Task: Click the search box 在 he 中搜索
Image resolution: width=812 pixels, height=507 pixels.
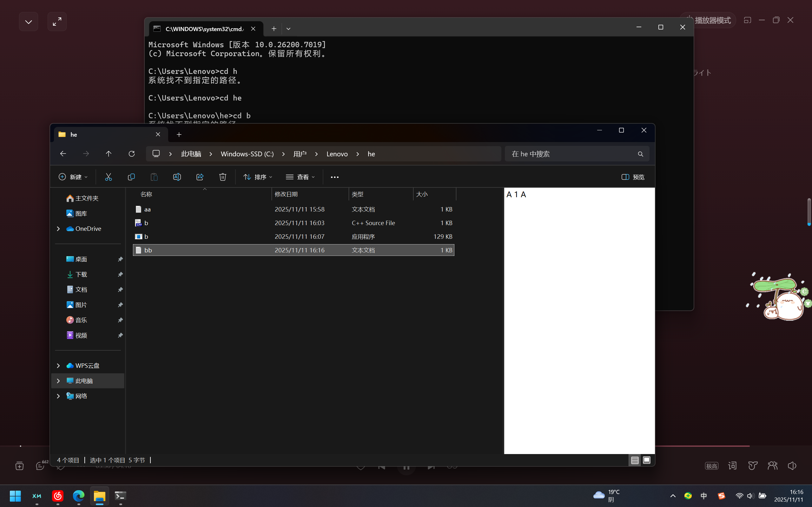Action: click(x=571, y=154)
